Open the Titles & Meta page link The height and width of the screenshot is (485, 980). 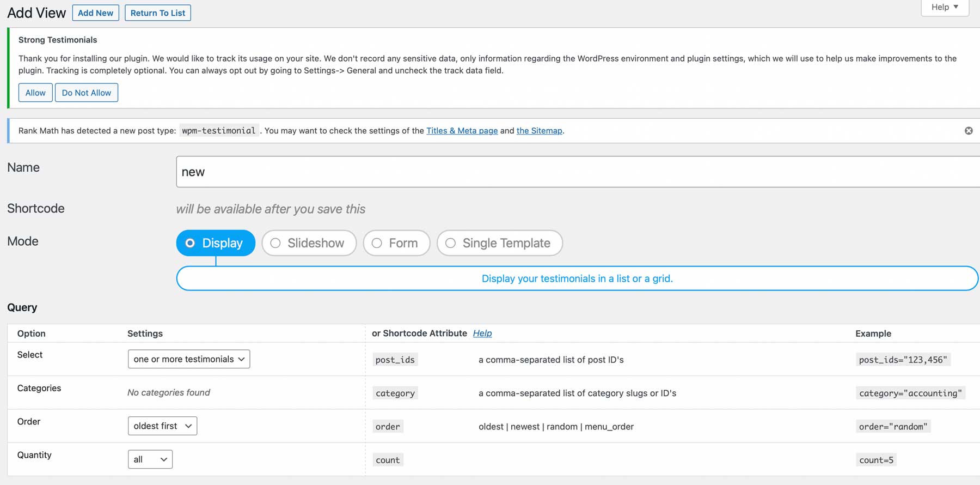point(462,131)
